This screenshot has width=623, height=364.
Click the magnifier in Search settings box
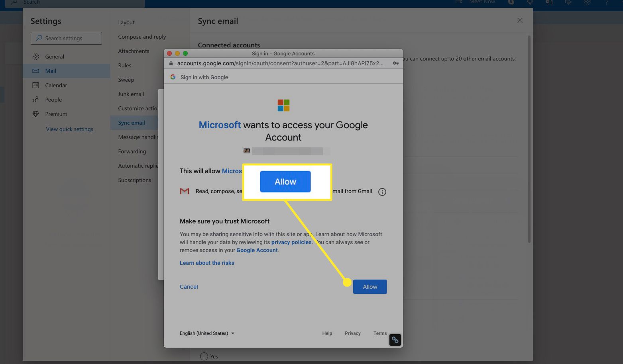click(39, 38)
